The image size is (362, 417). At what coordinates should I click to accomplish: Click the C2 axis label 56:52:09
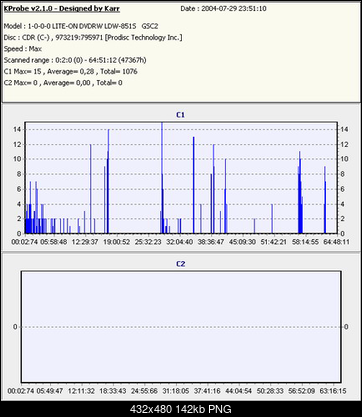tap(301, 391)
